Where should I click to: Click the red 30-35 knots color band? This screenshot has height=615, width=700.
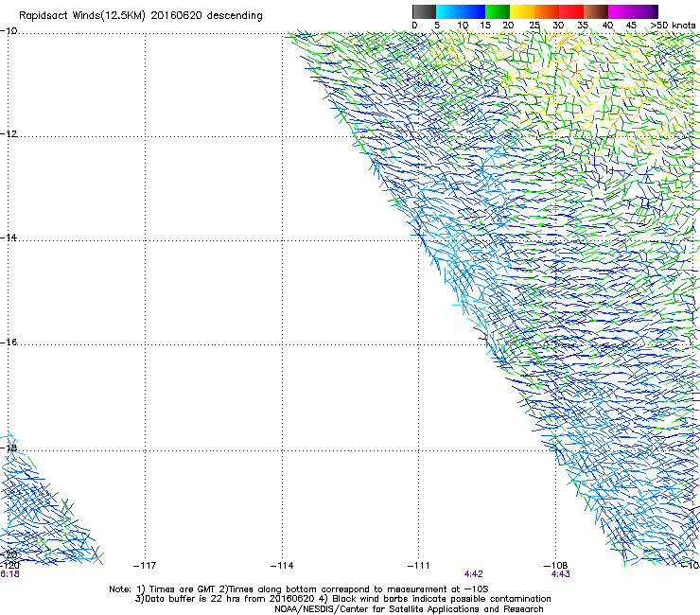[571, 11]
